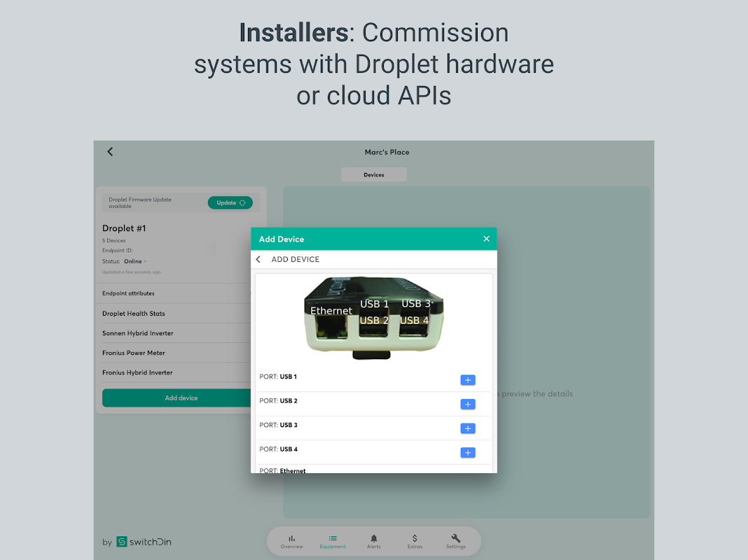Open the Equipment tab
Screen dimensions: 748x560
(x=333, y=541)
